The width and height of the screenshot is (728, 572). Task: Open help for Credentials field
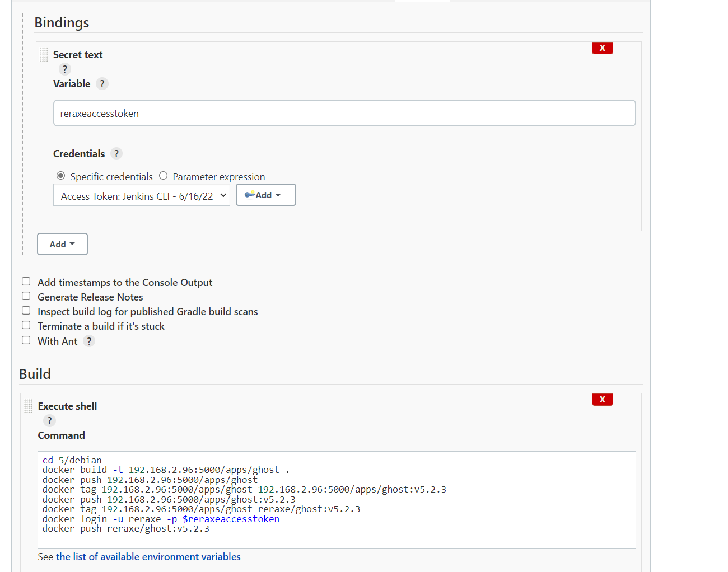(x=116, y=154)
